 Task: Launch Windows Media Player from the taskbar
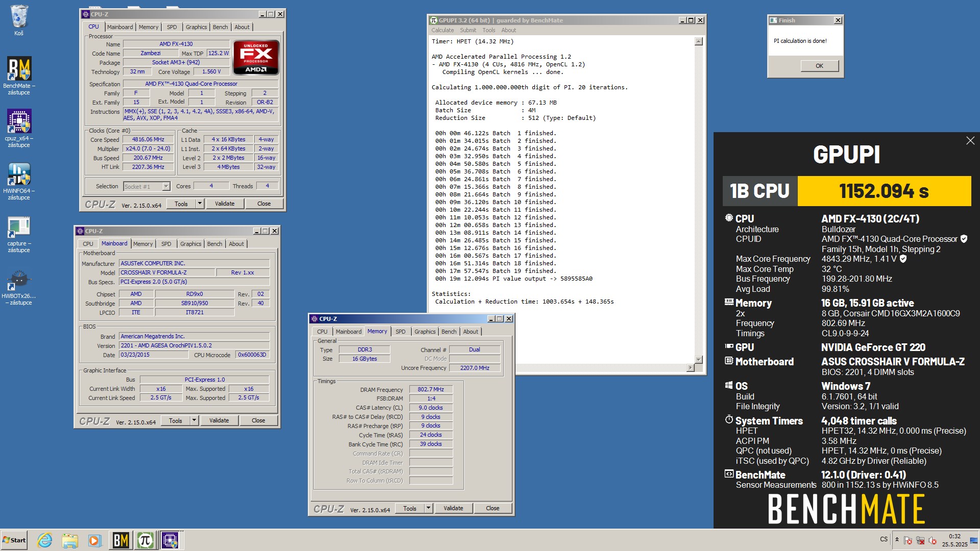click(94, 540)
